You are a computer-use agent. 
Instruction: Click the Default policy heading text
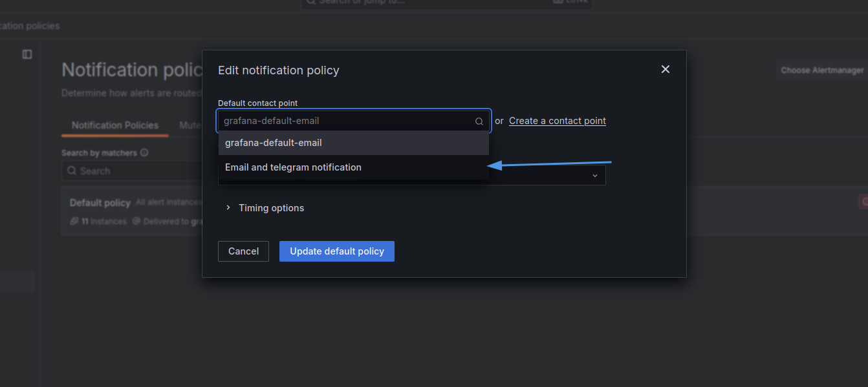point(100,203)
